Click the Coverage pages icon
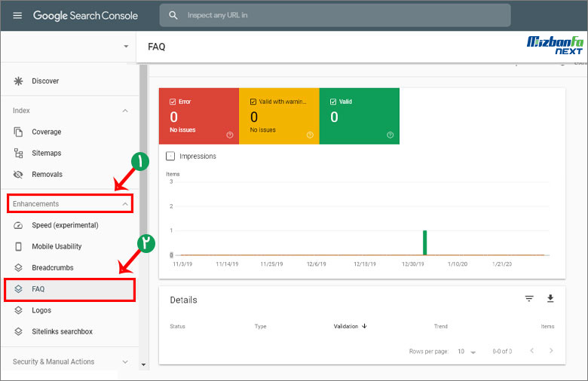The image size is (588, 381). (18, 132)
